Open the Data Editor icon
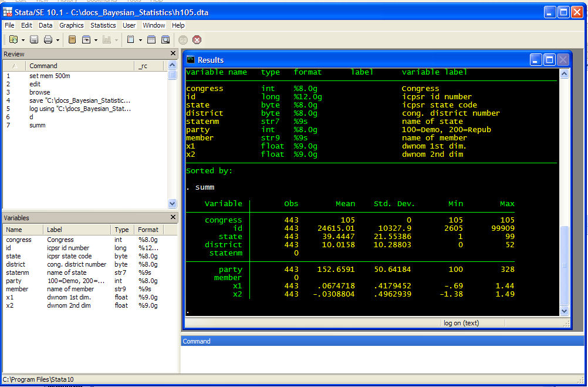This screenshot has width=588, height=387. tap(151, 40)
